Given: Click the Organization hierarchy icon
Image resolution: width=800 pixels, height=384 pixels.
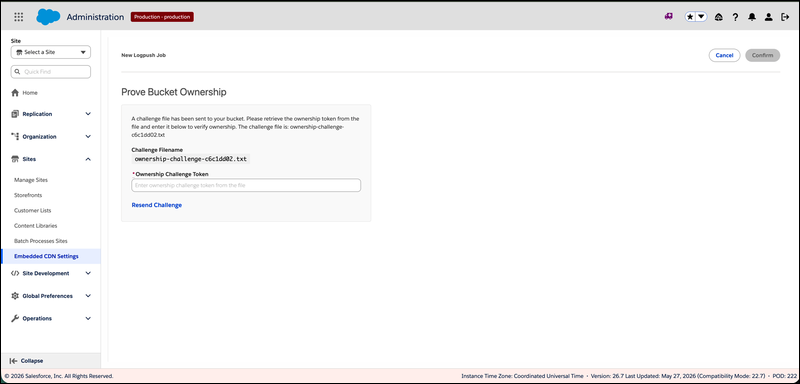Looking at the screenshot, I should (15, 137).
